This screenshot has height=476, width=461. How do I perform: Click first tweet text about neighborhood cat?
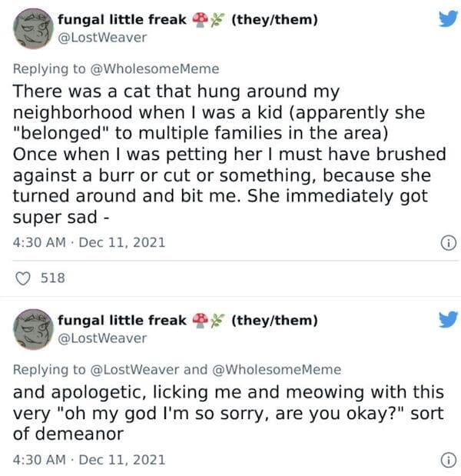223,155
